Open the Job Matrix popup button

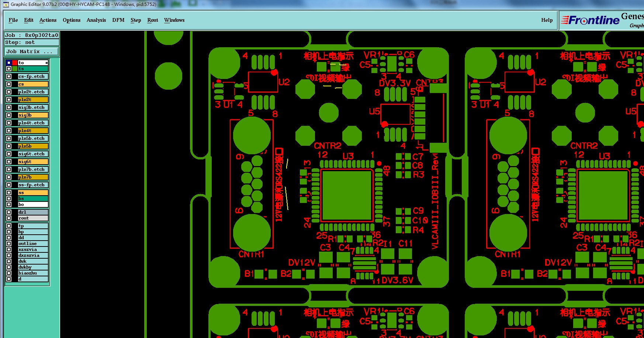click(32, 52)
